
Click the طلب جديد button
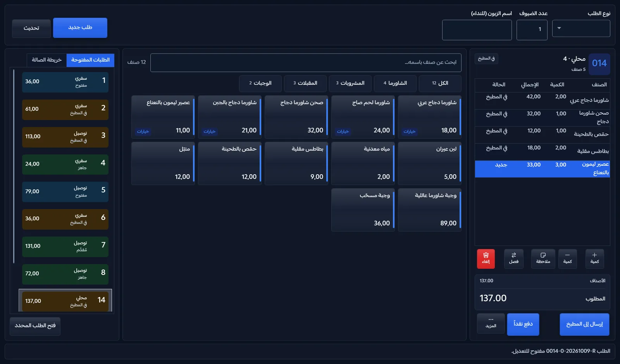click(80, 27)
